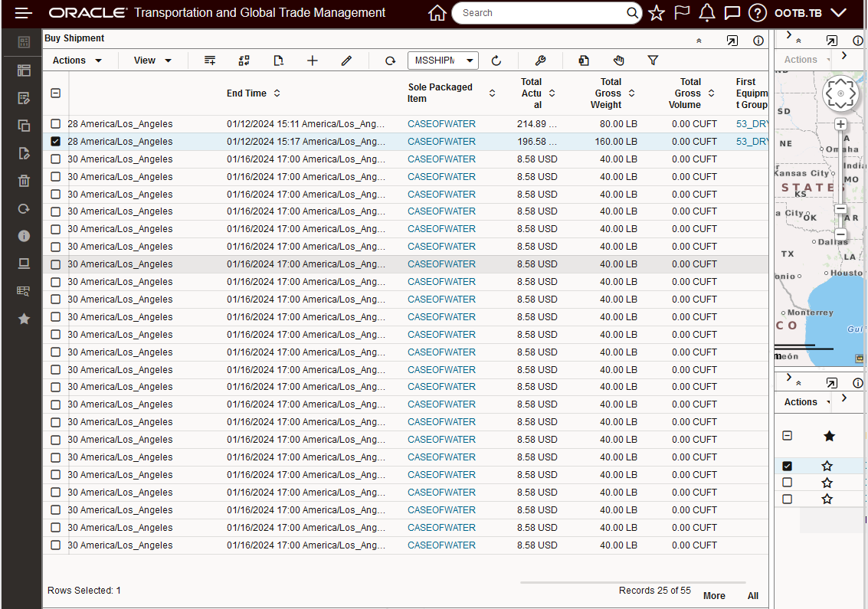Sort by End Time column arrows

point(277,93)
